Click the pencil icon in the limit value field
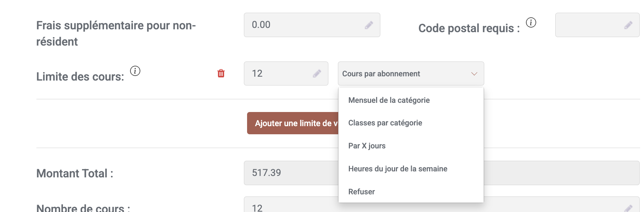Screen dimensions: 644x212 317,73
